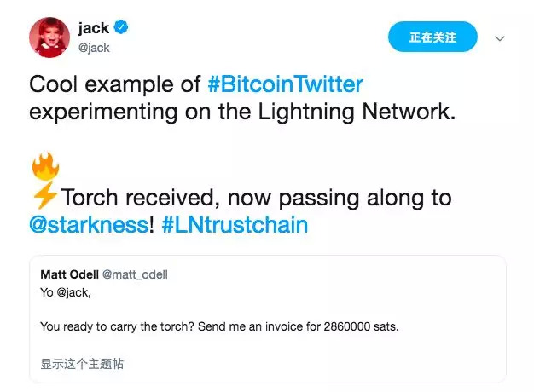Click the 'Cool example of' tweet text
534x392 pixels.
[x=116, y=84]
